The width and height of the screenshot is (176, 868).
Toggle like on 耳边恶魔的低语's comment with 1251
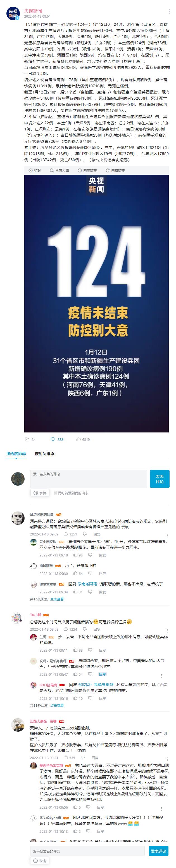pyautogui.click(x=70, y=534)
